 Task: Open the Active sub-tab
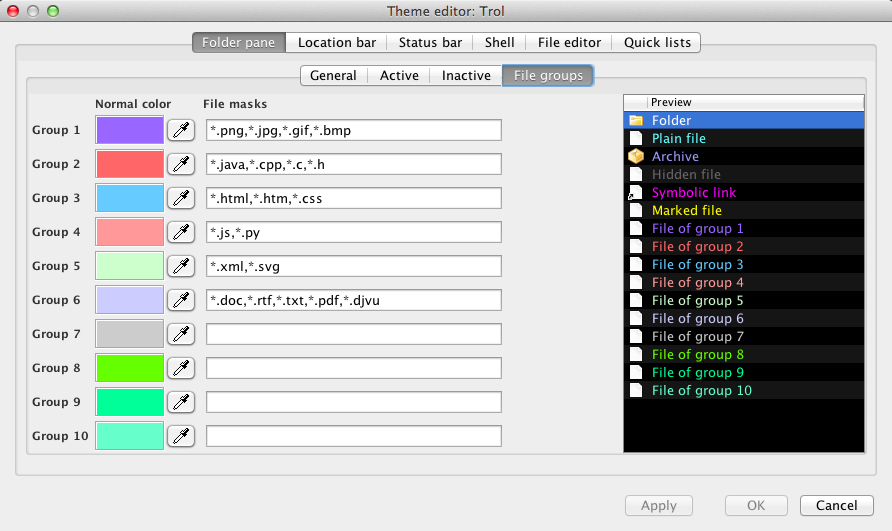click(399, 76)
